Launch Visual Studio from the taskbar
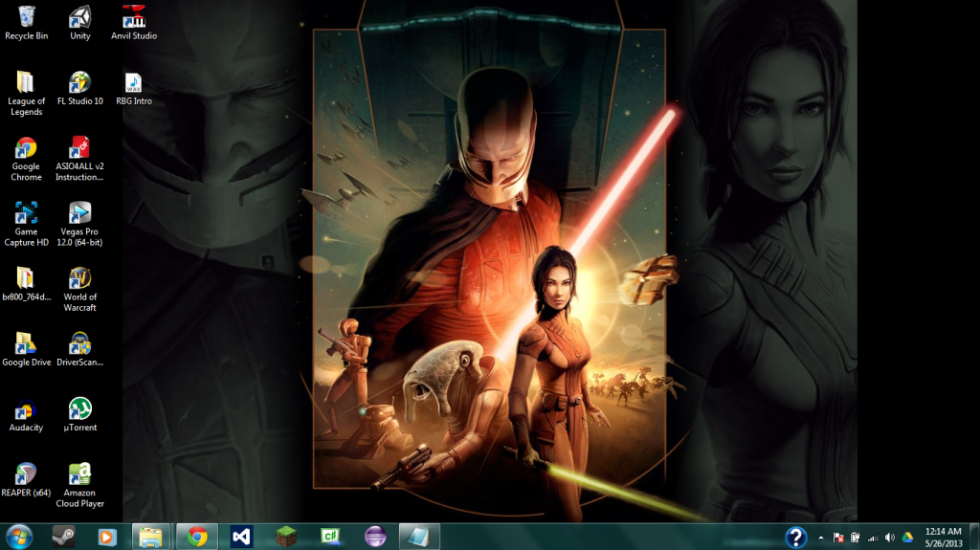This screenshot has height=550, width=980. [x=241, y=537]
